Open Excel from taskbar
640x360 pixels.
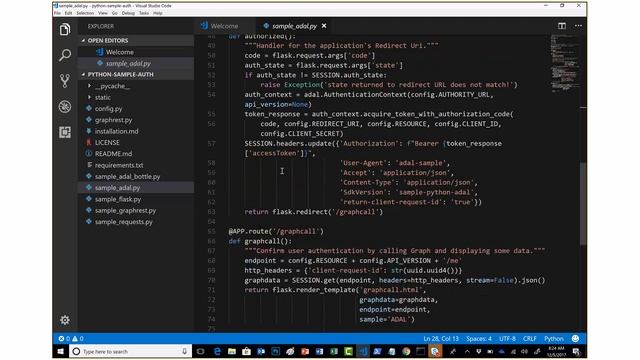(x=334, y=351)
